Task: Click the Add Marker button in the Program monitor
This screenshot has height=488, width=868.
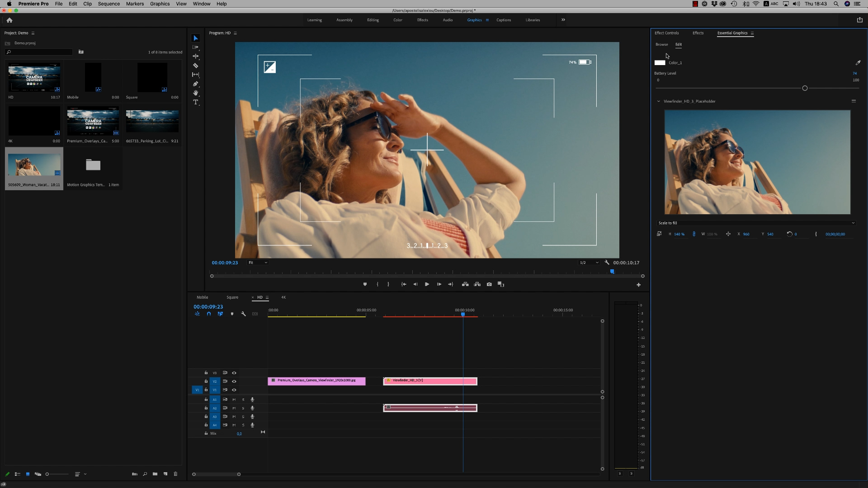Action: coord(365,284)
